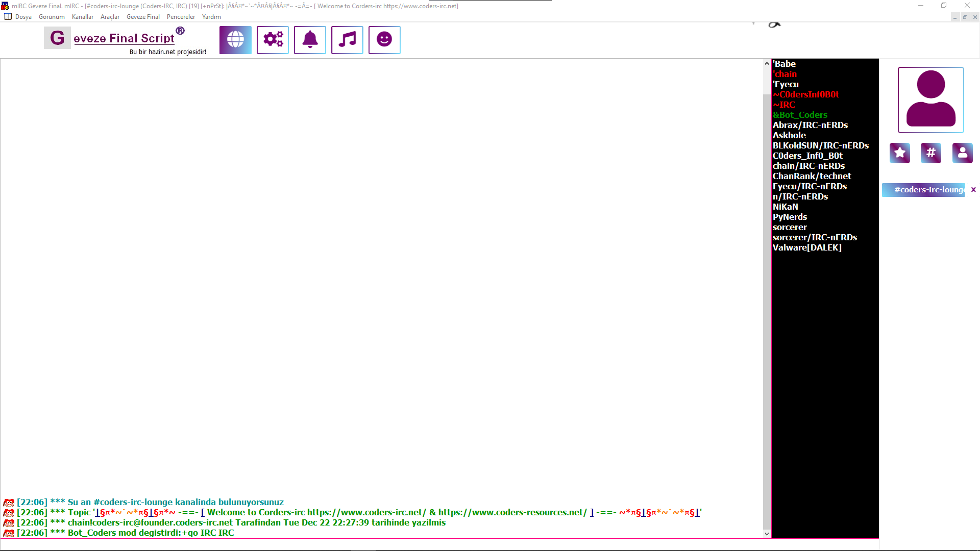Close the #coders-irc-lounge tab with X
The image size is (980, 551).
click(x=973, y=190)
